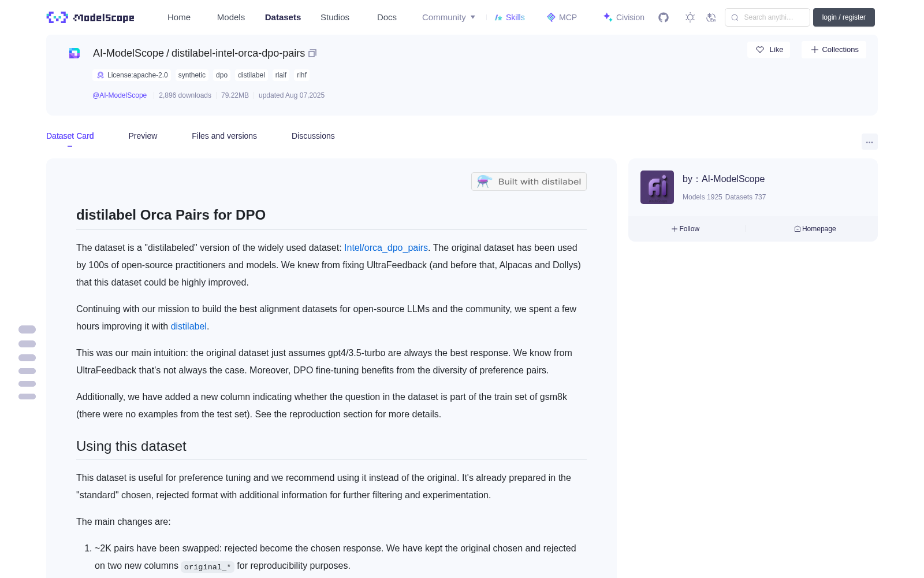Open the organization Homepage button

click(x=815, y=229)
